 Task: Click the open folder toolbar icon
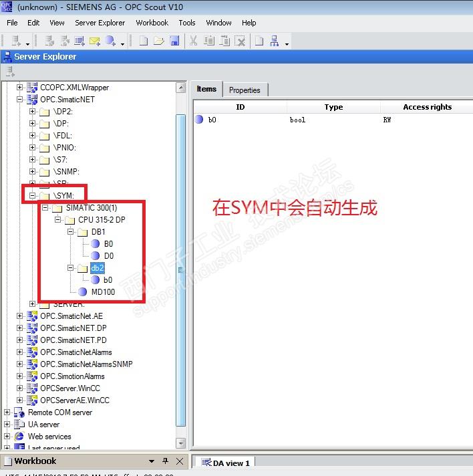click(x=159, y=41)
